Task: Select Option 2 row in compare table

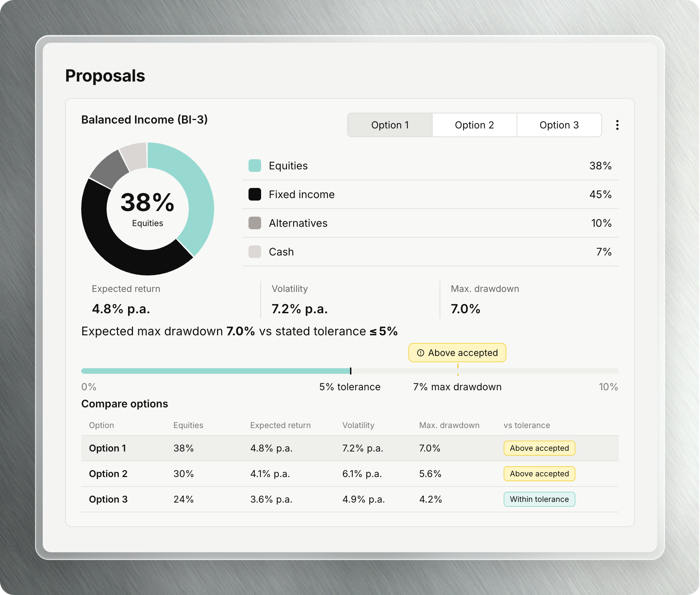Action: [x=350, y=474]
